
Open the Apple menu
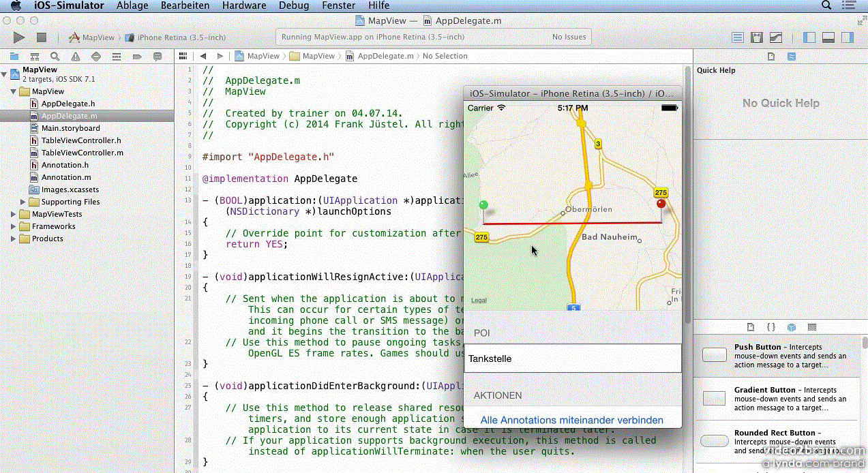(16, 5)
